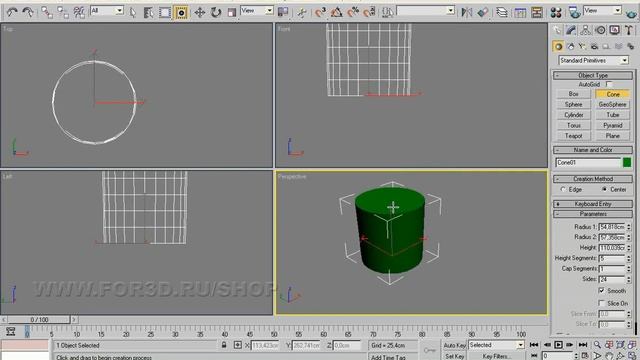This screenshot has width=640, height=360.
Task: Click the GeoSphere primitive button
Action: click(613, 104)
